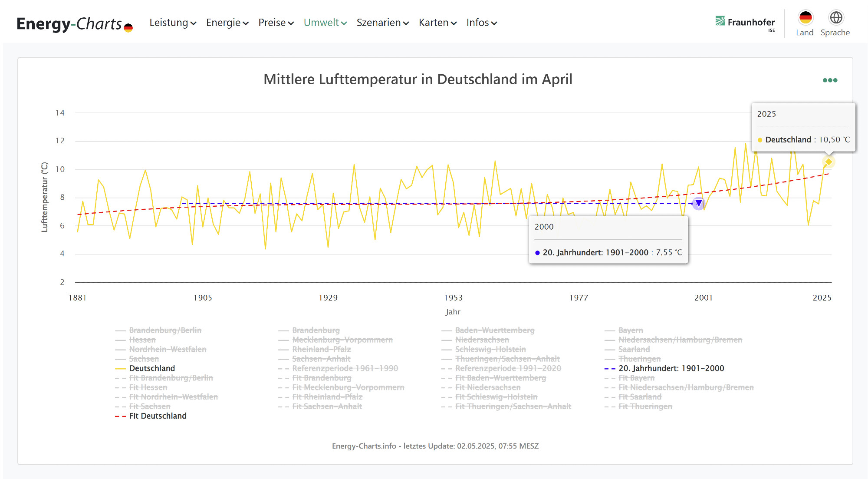The image size is (868, 479).
Task: Toggle Fit Deutschland trend line
Action: coord(151,416)
